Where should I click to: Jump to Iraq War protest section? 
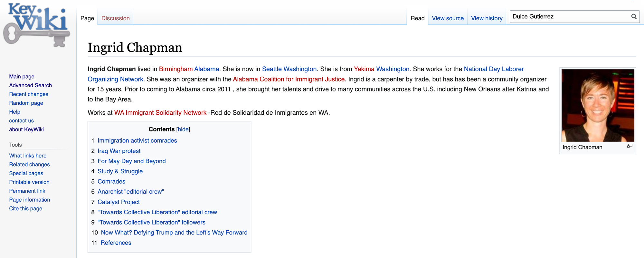[119, 151]
